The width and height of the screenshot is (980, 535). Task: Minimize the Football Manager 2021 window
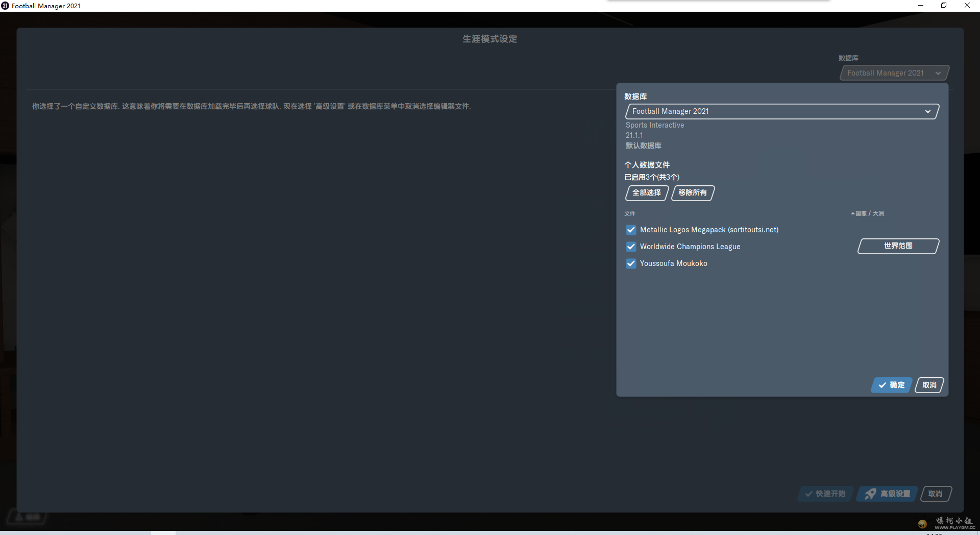point(921,6)
